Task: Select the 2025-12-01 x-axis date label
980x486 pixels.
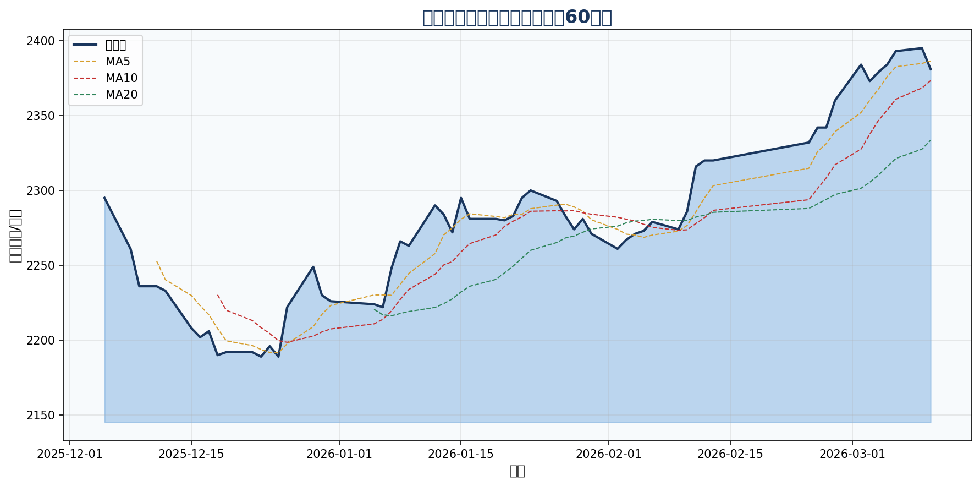Action: point(70,454)
